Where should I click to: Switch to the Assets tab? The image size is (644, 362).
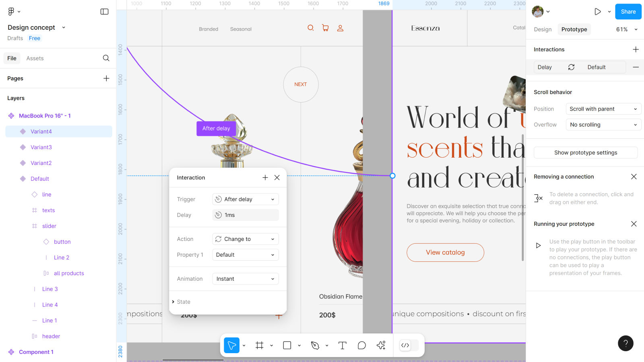35,58
